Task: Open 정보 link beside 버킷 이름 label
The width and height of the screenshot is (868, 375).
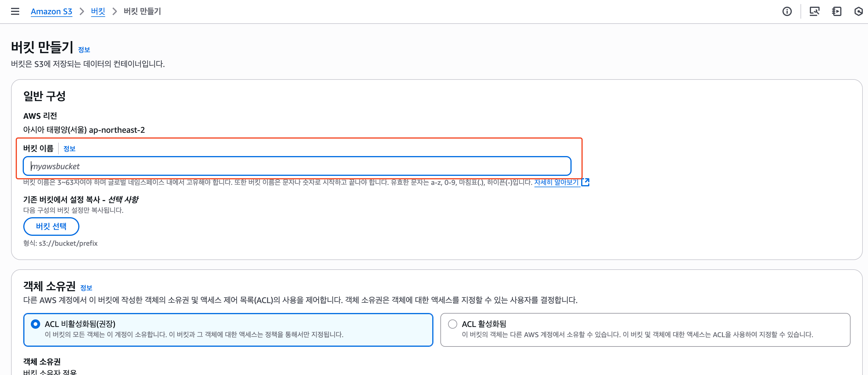Action: click(70, 149)
